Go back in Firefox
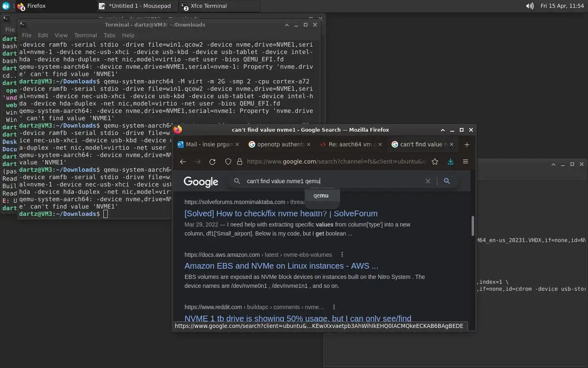This screenshot has height=368, width=588. [x=183, y=162]
